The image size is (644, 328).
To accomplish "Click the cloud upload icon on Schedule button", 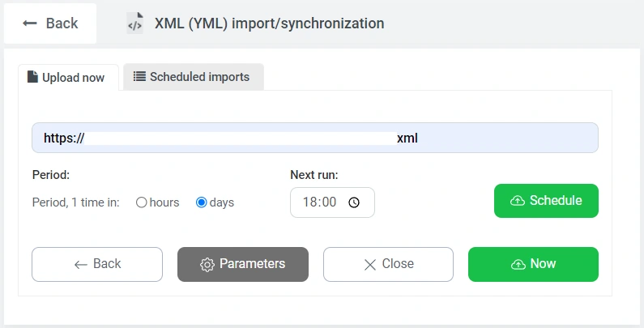I will tap(517, 201).
